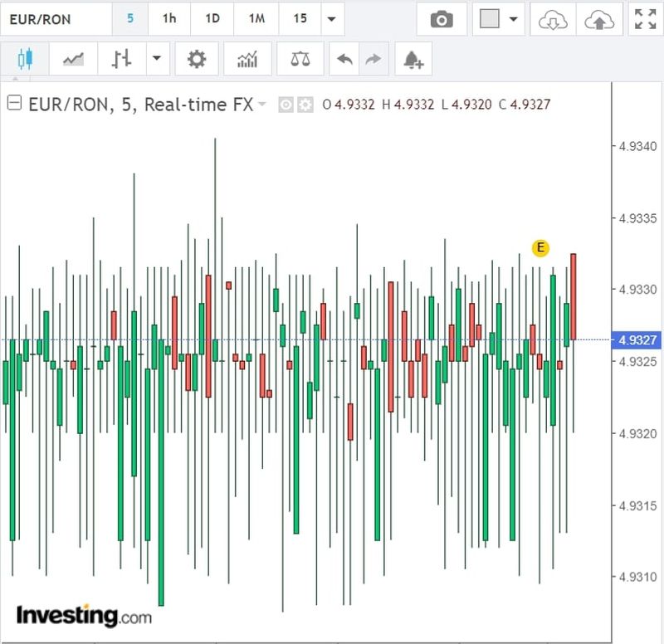The height and width of the screenshot is (644, 664).
Task: Redo the last chart action
Action: click(x=373, y=59)
